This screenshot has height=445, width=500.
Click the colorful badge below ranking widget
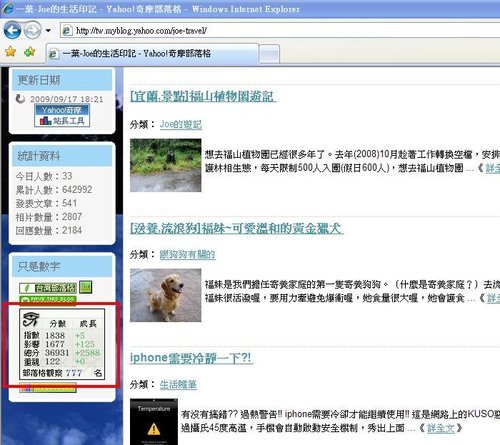pyautogui.click(x=48, y=388)
